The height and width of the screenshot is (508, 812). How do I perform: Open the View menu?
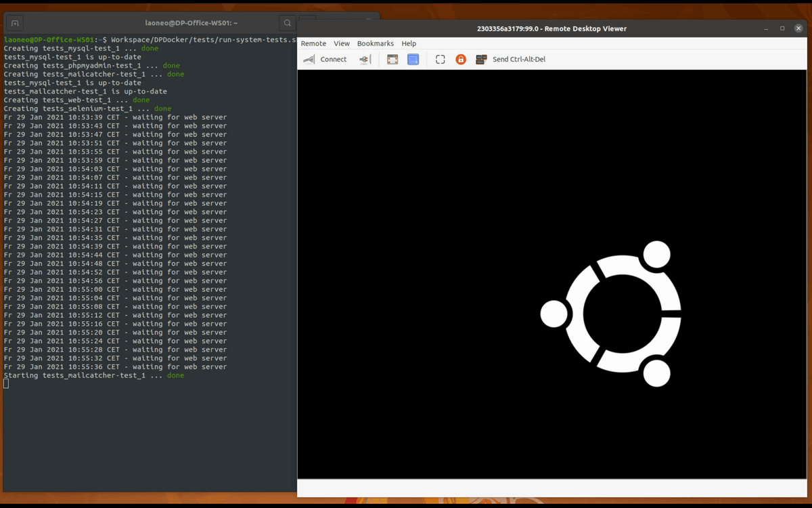(342, 43)
